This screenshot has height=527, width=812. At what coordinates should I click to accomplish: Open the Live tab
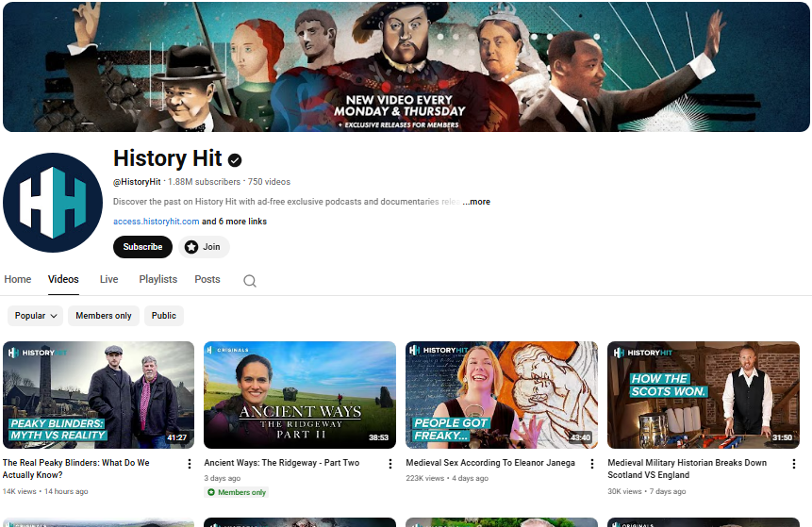(108, 280)
